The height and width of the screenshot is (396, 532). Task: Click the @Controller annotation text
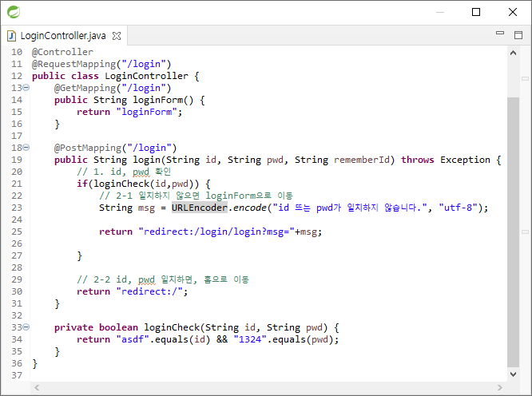tap(62, 52)
